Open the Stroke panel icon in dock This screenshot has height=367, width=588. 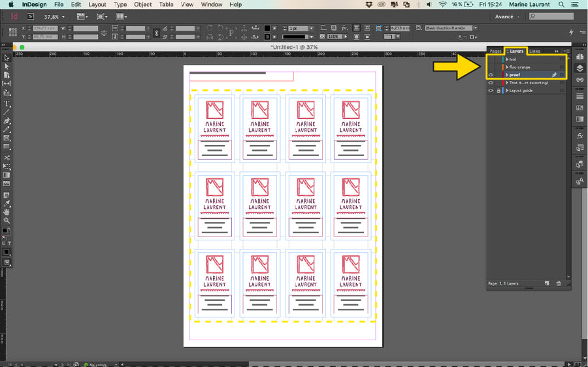pyautogui.click(x=580, y=97)
